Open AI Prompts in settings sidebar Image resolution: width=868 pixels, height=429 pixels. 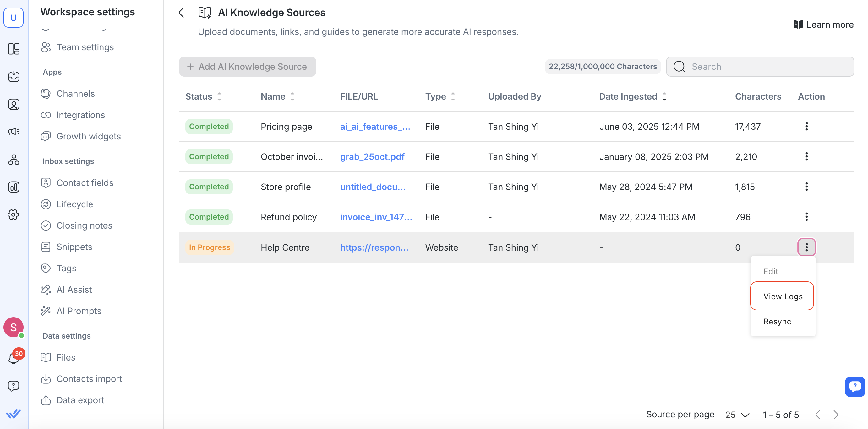coord(79,311)
